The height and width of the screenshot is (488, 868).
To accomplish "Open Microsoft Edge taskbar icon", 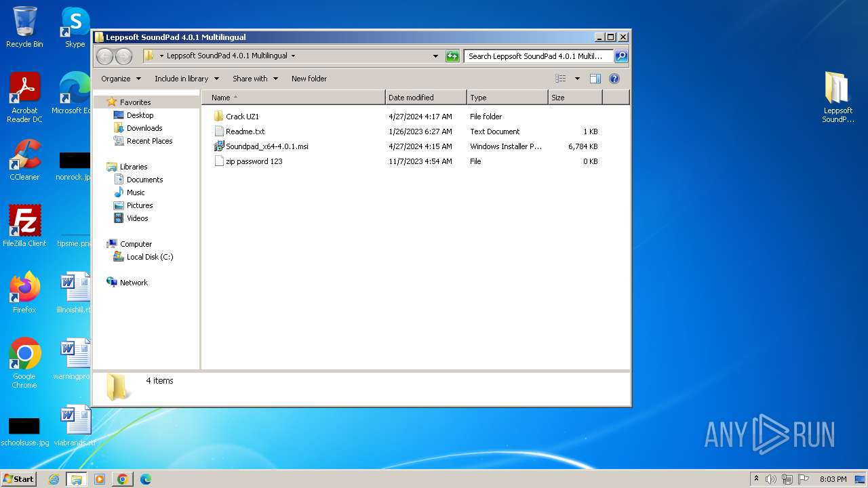I will [145, 479].
